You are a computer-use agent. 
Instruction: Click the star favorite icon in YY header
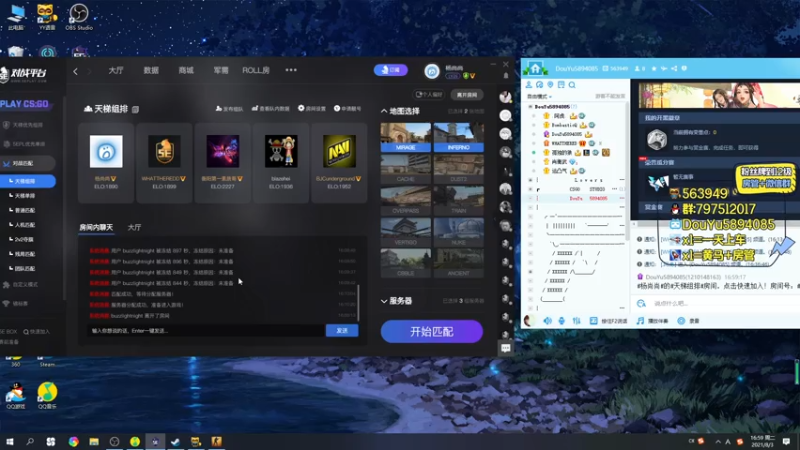(654, 68)
